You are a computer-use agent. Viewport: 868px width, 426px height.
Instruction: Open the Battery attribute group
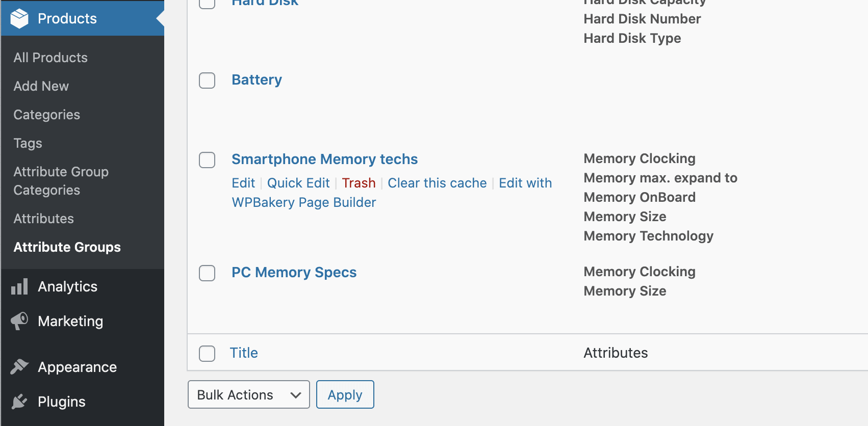coord(257,80)
